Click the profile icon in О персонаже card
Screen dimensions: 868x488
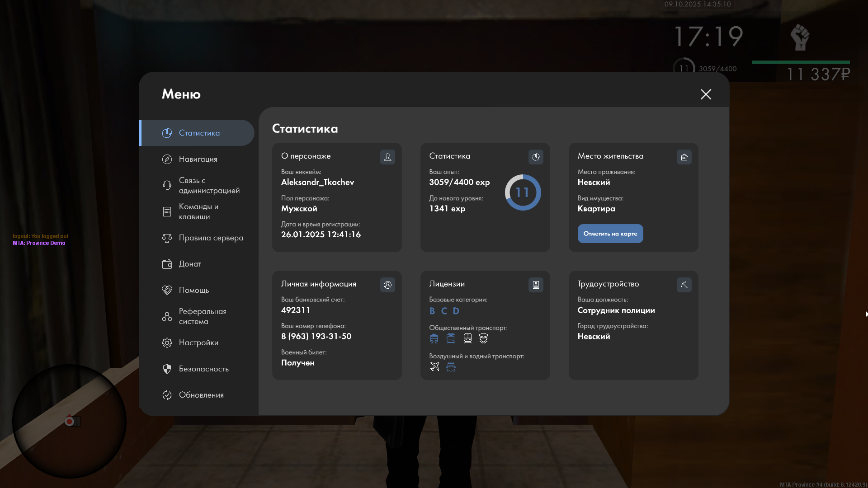click(387, 157)
